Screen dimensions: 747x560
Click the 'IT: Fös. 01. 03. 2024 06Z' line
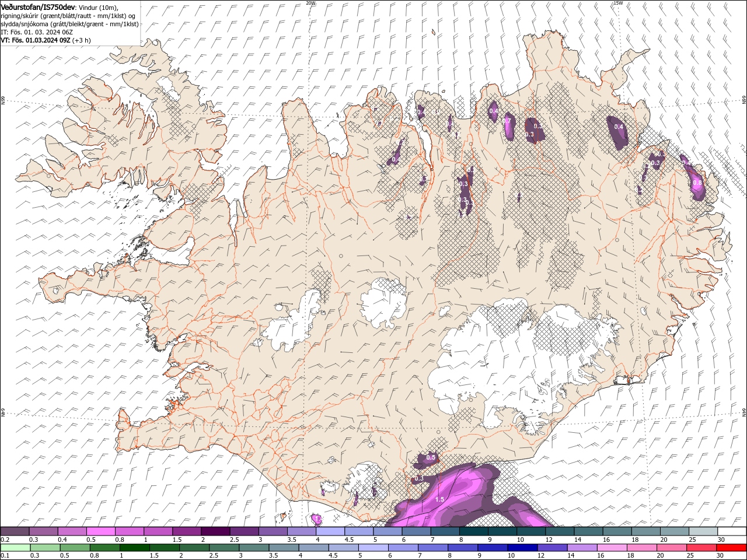36,32
